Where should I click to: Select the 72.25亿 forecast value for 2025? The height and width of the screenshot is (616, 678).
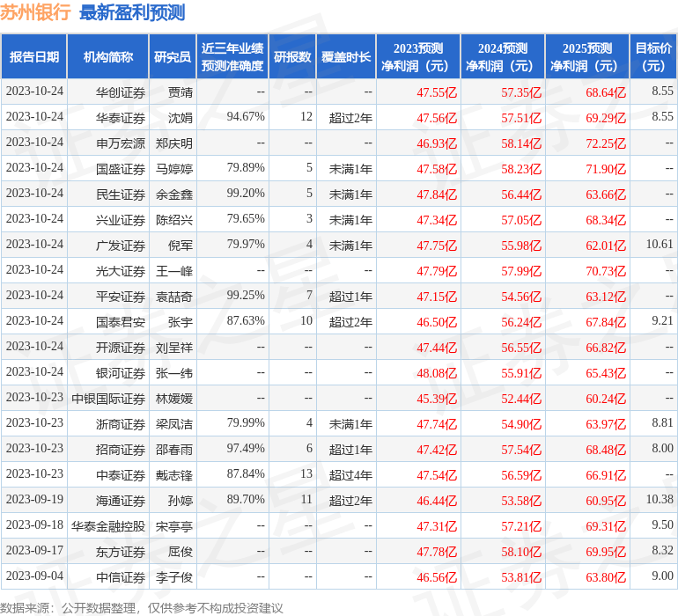click(606, 143)
